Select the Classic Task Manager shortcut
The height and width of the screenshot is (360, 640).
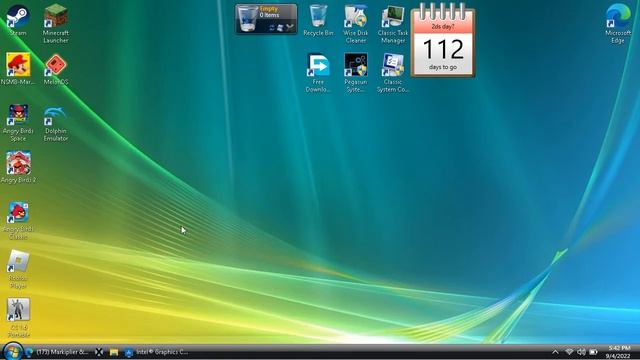point(393,23)
